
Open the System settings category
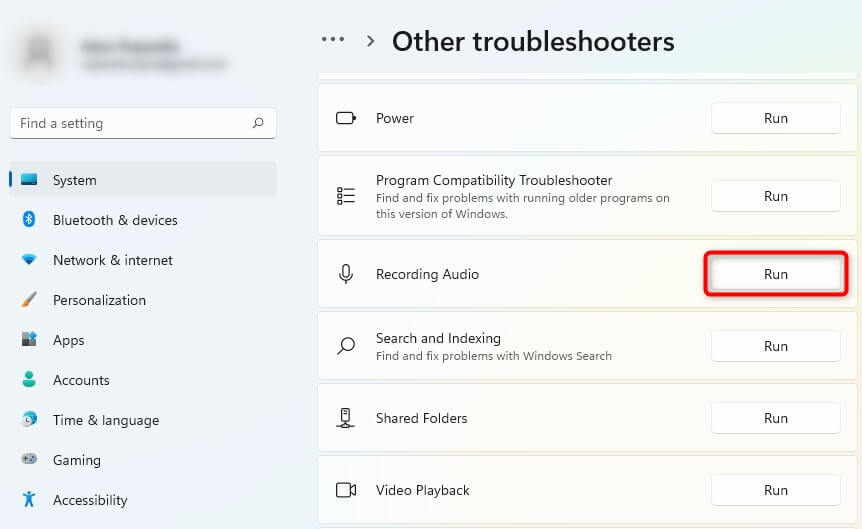tap(75, 181)
